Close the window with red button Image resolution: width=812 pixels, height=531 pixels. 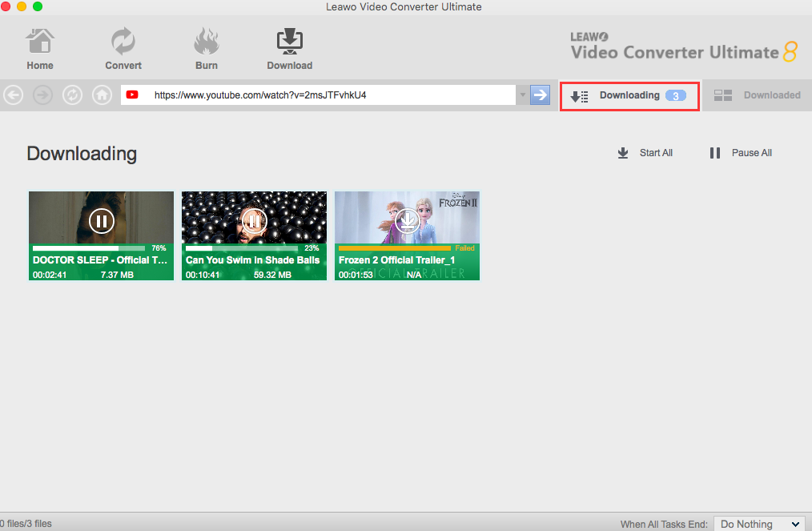[5, 6]
